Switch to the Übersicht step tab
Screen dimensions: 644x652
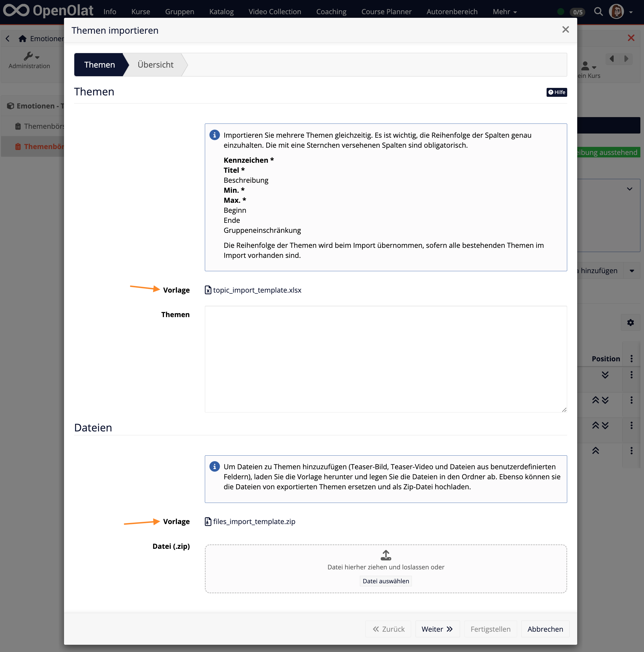pos(155,65)
